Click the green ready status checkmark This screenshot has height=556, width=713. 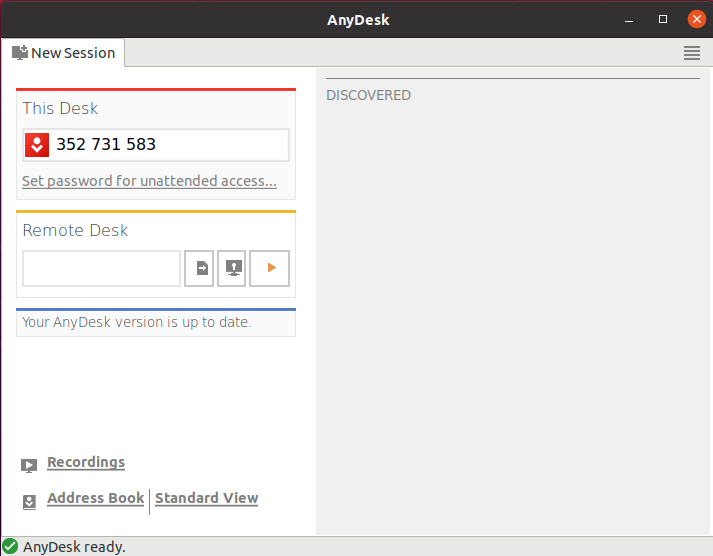[10, 546]
